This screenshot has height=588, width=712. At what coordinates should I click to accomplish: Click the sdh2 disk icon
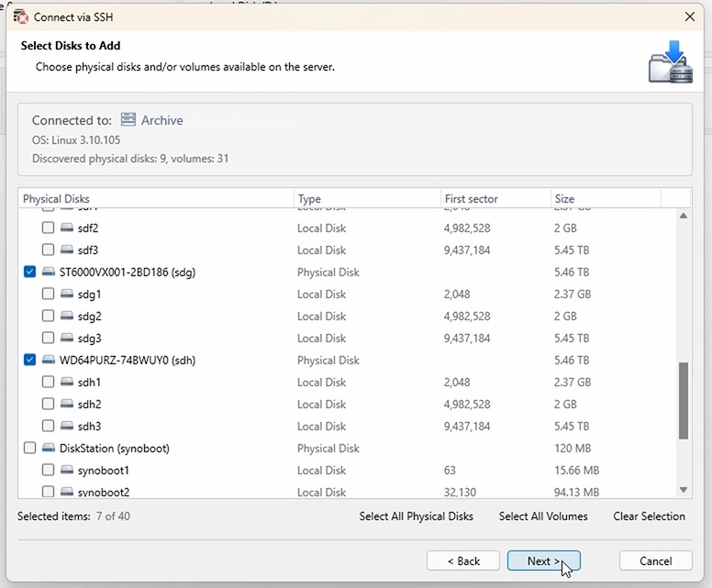[x=67, y=404]
